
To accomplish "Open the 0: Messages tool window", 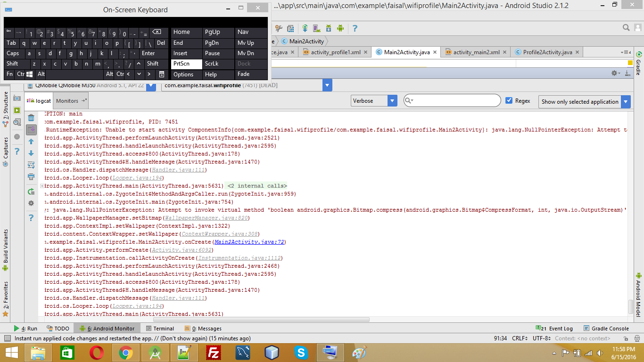I will tap(203, 329).
